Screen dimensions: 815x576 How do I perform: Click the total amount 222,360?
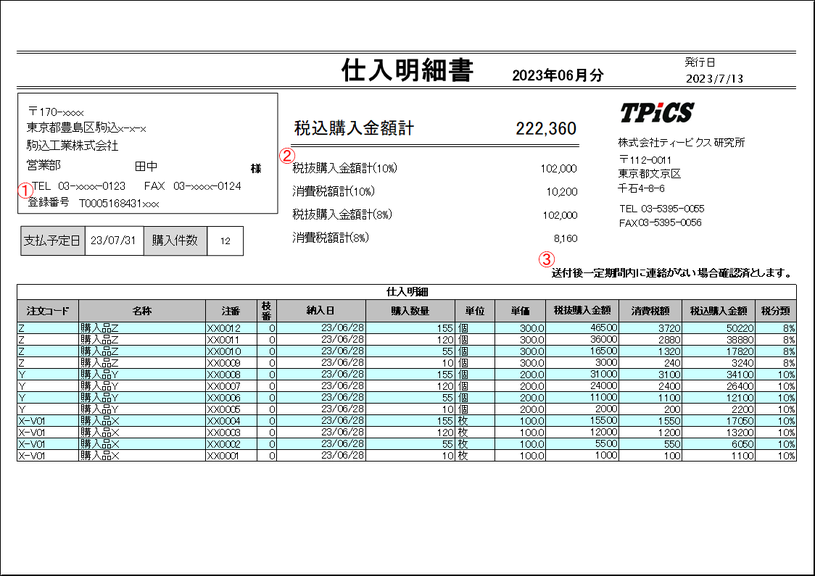coord(545,129)
